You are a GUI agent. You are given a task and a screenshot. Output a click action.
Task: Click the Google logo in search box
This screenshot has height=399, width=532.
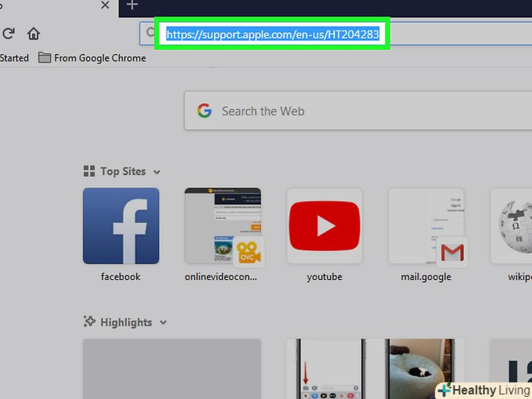point(205,110)
